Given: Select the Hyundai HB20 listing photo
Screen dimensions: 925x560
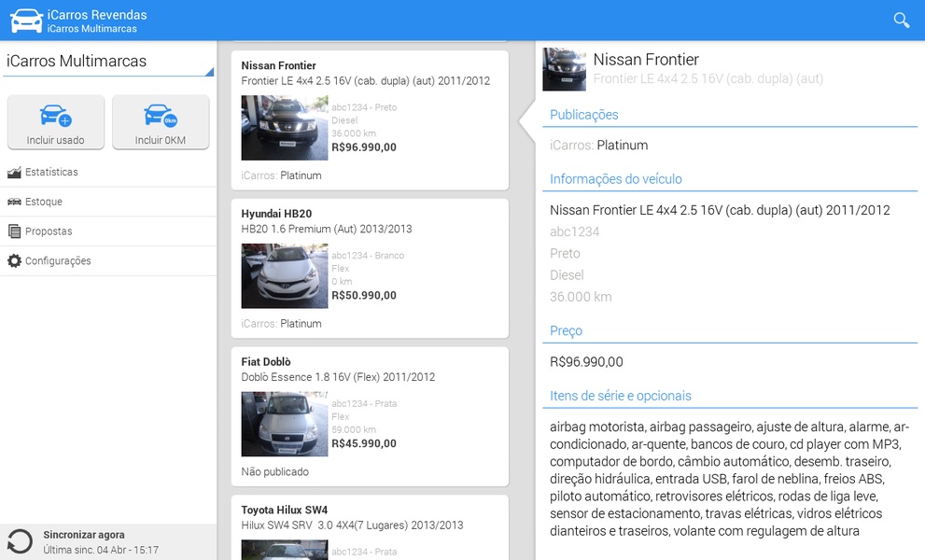Looking at the screenshot, I should pos(285,276).
